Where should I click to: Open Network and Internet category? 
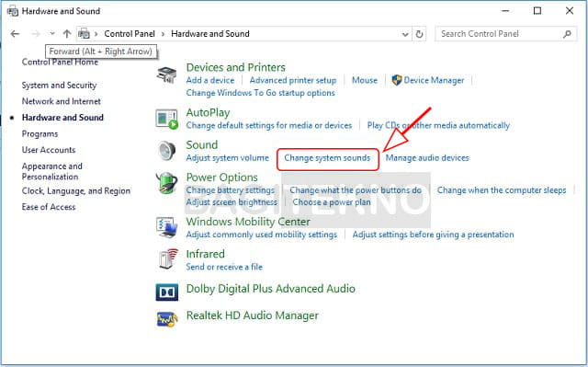(x=62, y=101)
